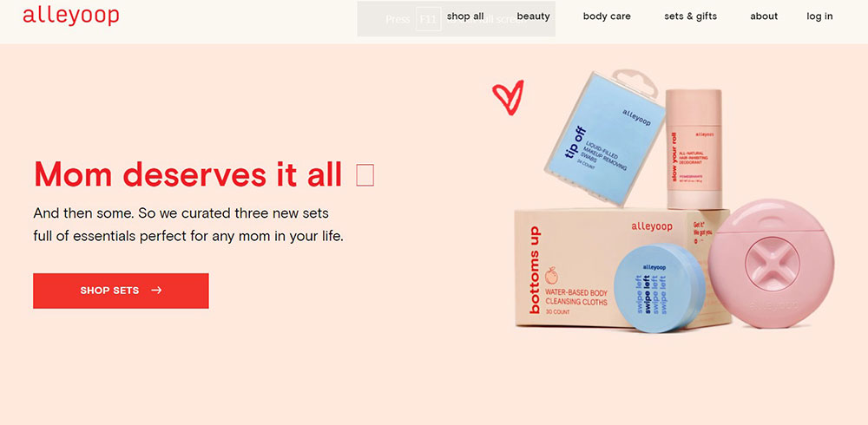Click the alleyoop logo
The width and height of the screenshot is (868, 425).
tap(71, 16)
